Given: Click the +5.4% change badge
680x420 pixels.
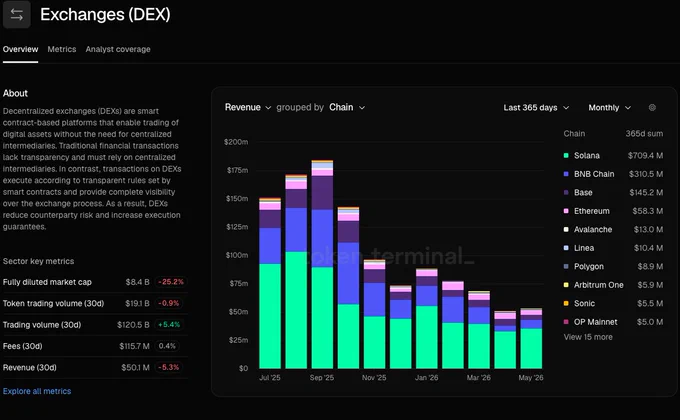Looking at the screenshot, I should (169, 325).
